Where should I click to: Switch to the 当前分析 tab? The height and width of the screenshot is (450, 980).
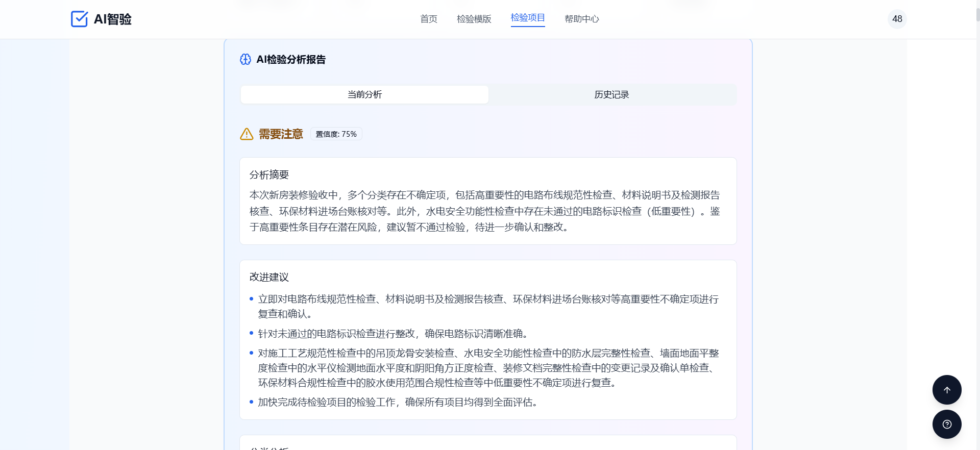pos(364,94)
